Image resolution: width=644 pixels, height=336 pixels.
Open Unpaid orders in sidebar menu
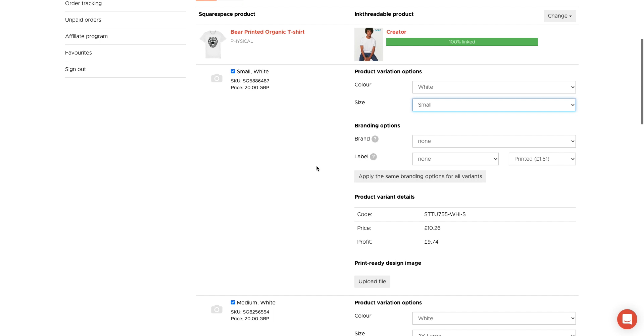click(83, 20)
